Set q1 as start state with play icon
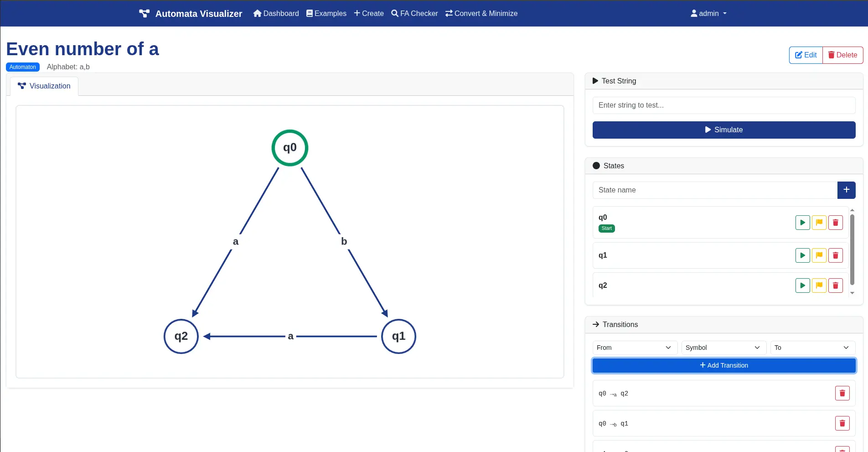This screenshot has height=452, width=868. pos(802,255)
